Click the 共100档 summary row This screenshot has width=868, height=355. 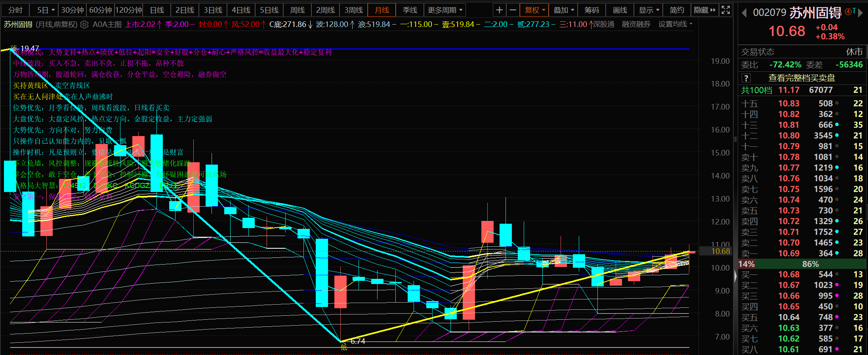point(802,90)
